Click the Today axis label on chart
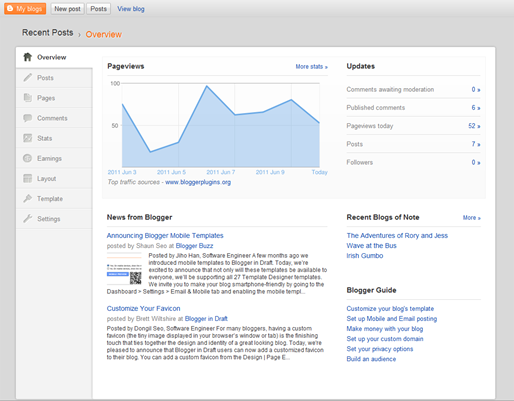The image size is (514, 401). pyautogui.click(x=319, y=172)
